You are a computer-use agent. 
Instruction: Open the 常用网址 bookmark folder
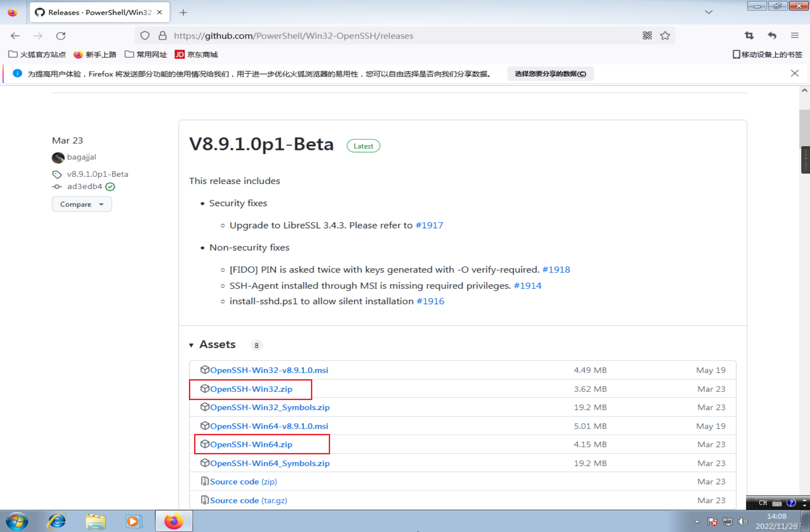tap(146, 54)
